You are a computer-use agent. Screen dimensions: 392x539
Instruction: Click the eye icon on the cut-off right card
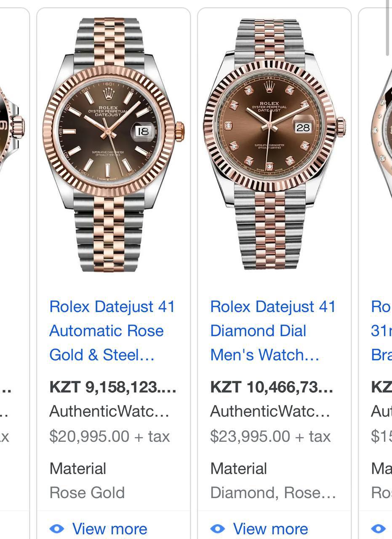379,528
